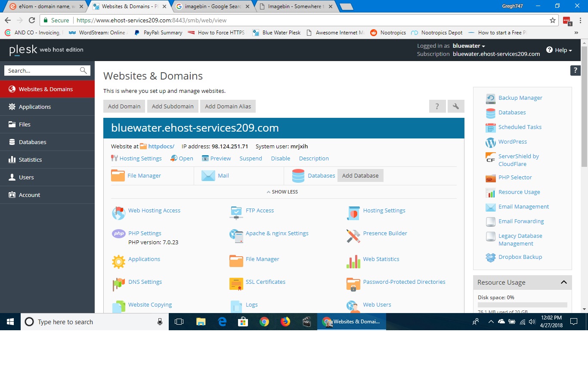Viewport: 588px width, 387px height.
Task: Open Account in the sidebar
Action: tap(47, 195)
